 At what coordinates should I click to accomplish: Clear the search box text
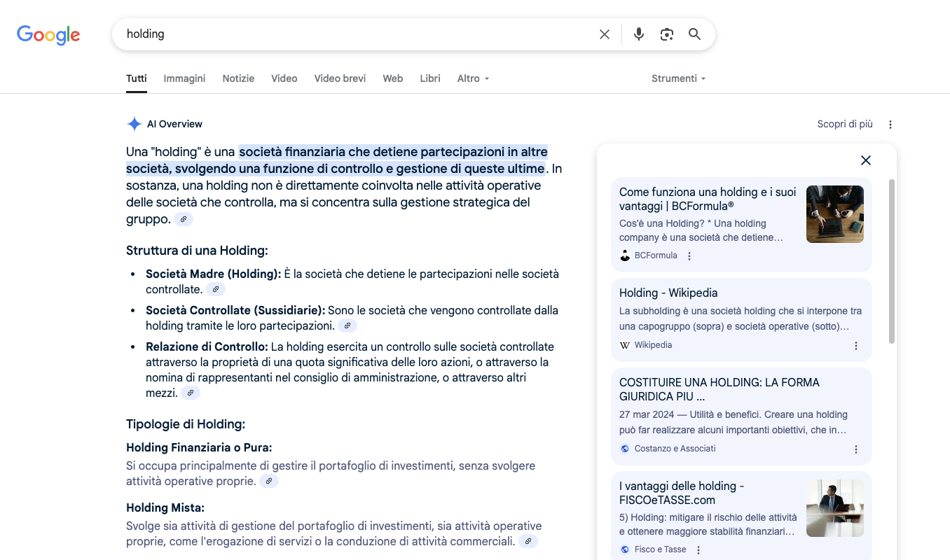604,34
